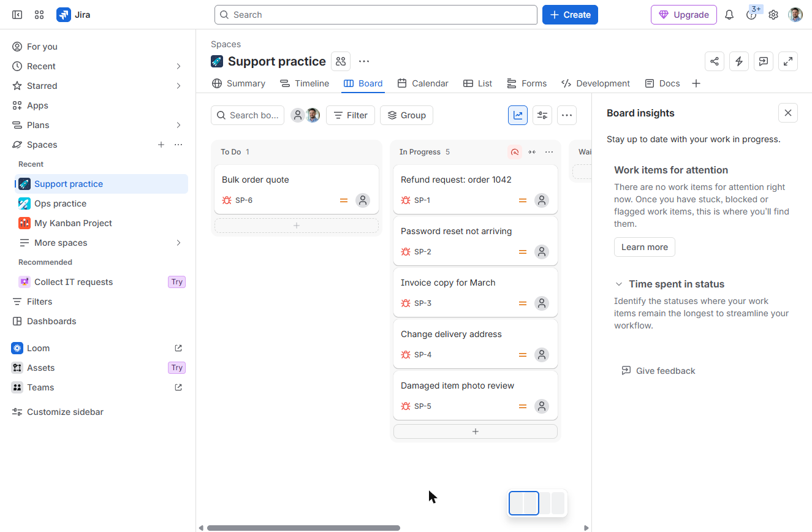Screen dimensions: 812x532
Task: Click the Upgrade button
Action: coord(684,15)
